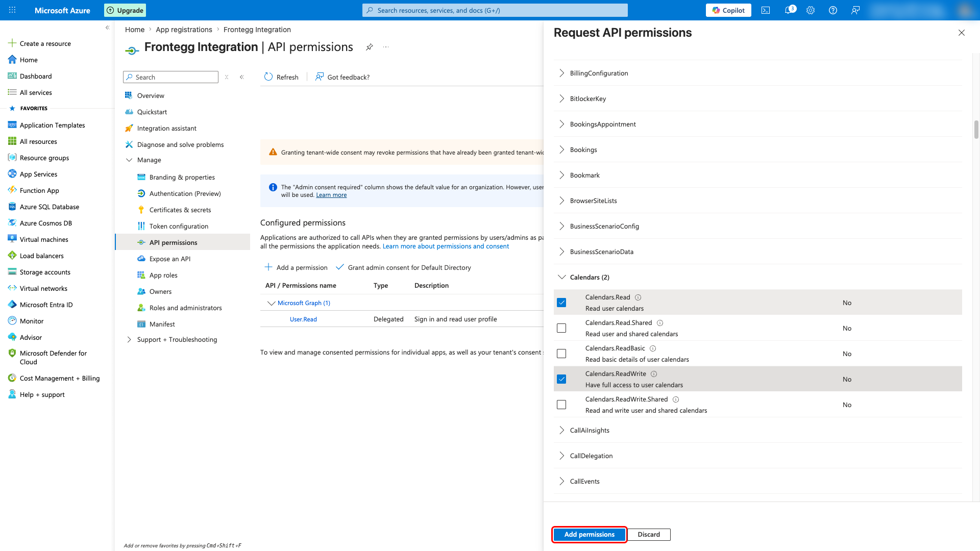Open the notifications bell
Image resolution: width=980 pixels, height=551 pixels.
[x=789, y=10]
